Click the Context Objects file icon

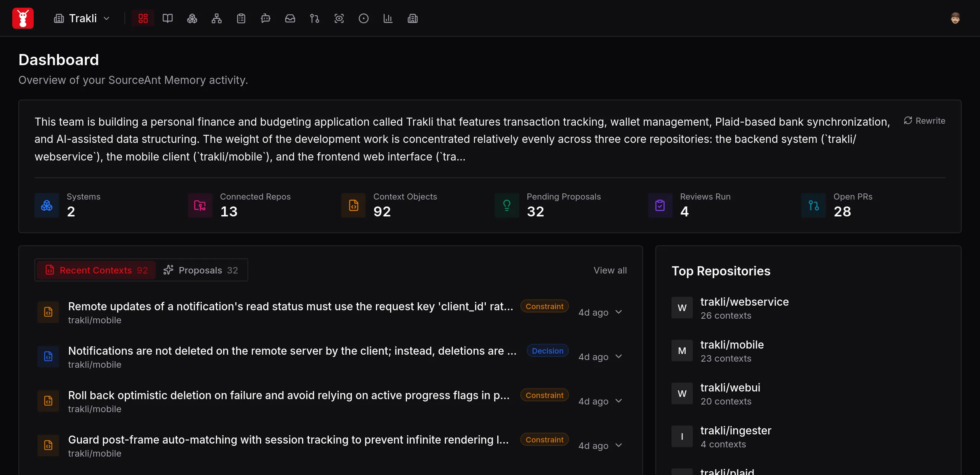click(x=353, y=205)
